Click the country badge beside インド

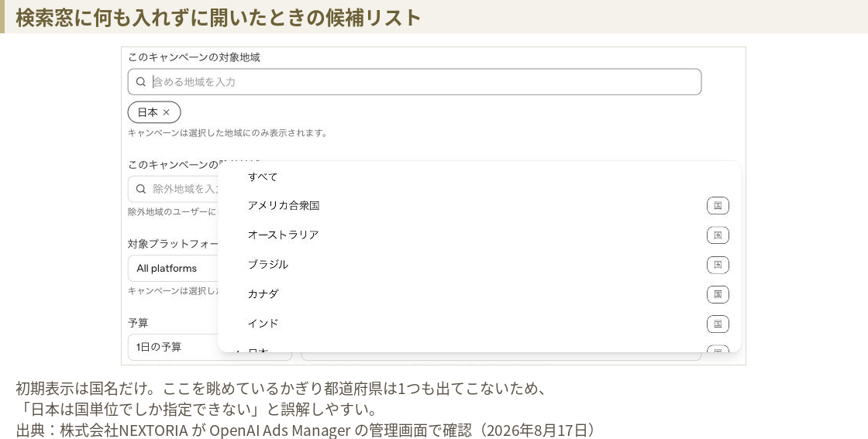(718, 324)
